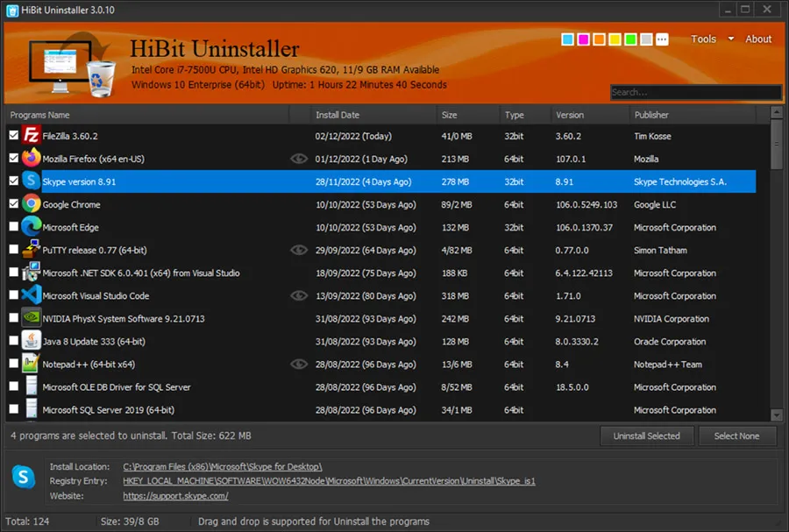This screenshot has width=789, height=532.
Task: Click inside the Search field
Action: [695, 91]
